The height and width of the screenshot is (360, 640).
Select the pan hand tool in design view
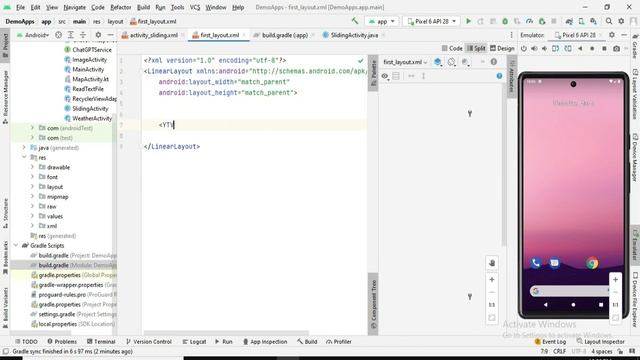coord(492,263)
